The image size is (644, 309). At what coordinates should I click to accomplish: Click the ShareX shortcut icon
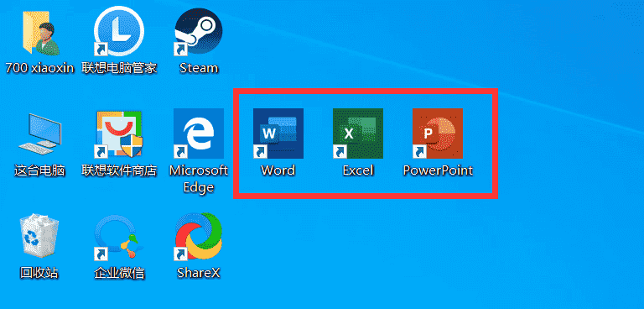click(x=199, y=236)
